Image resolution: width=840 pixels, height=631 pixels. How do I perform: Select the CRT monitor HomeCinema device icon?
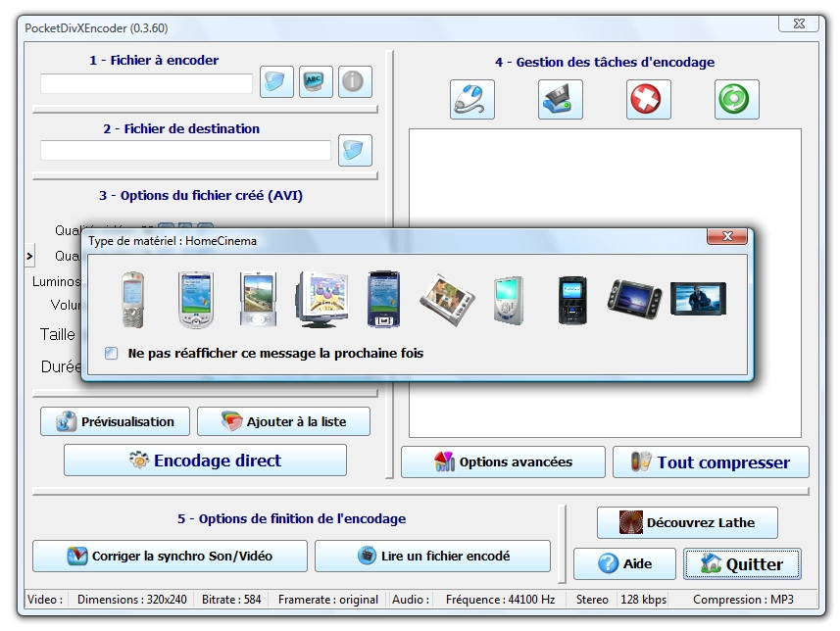point(321,300)
